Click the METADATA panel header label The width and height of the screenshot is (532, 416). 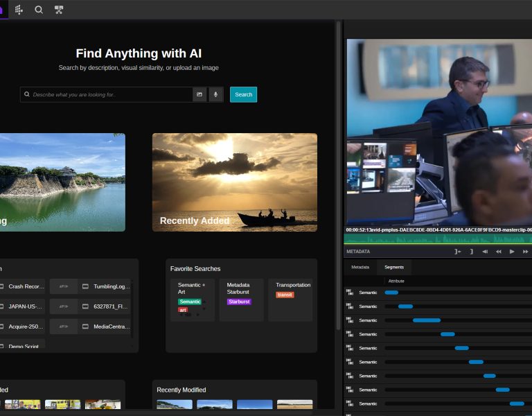point(358,251)
